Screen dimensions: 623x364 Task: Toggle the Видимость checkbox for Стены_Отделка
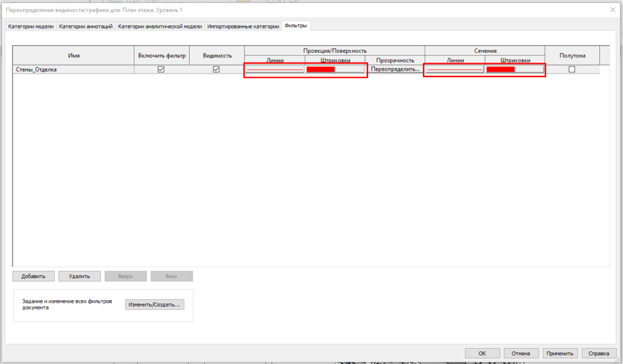click(x=216, y=69)
